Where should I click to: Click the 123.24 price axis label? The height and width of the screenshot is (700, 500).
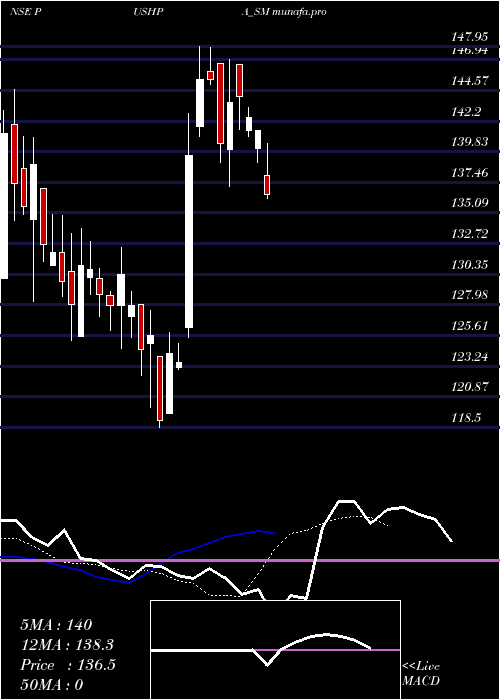(x=469, y=357)
